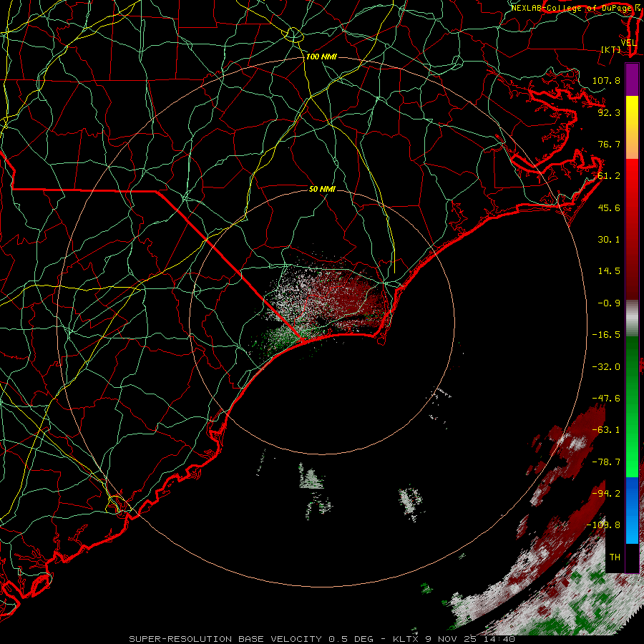Viewport: 644px width, 644px height.
Task: Click the 61.2 velocity scale value
Action: pos(609,176)
